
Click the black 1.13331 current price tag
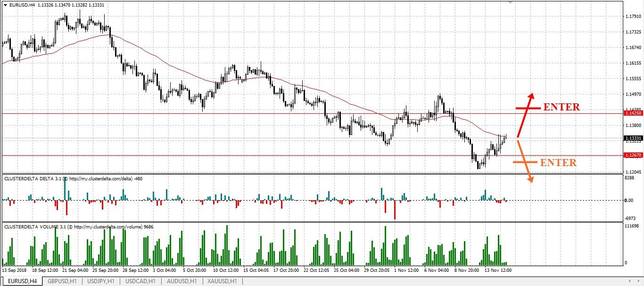[x=632, y=138]
